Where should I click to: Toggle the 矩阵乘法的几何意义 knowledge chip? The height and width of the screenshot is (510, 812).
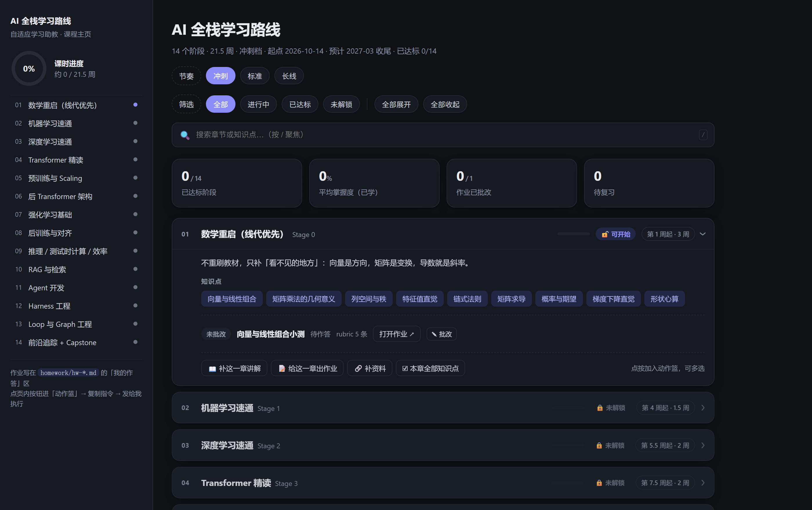(x=304, y=299)
